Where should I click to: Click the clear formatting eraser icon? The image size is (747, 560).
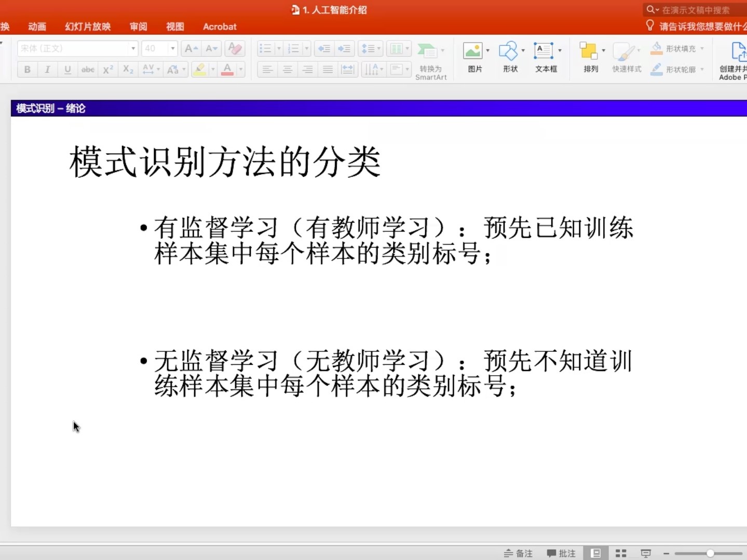coord(235,49)
